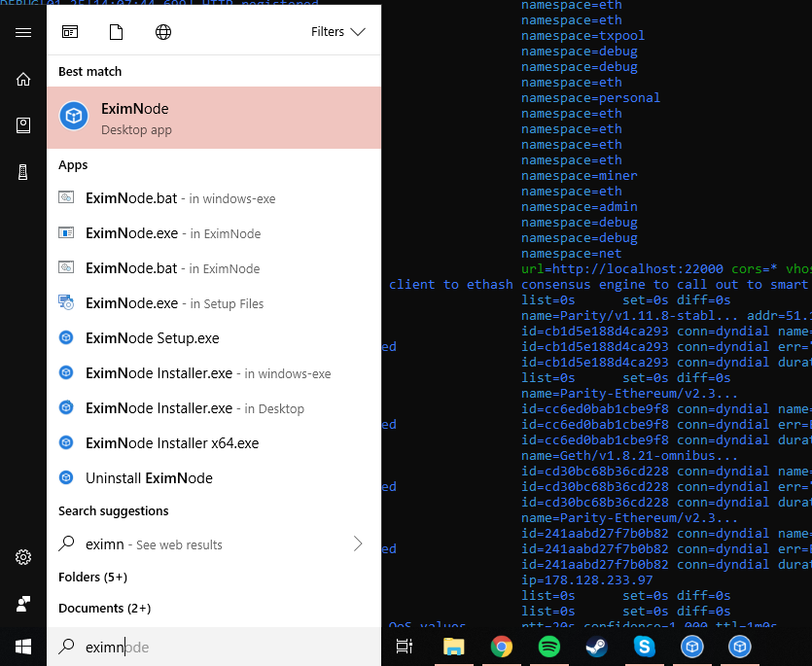Open EximNode.exe in Setup Files
The image size is (812, 666).
tap(214, 303)
